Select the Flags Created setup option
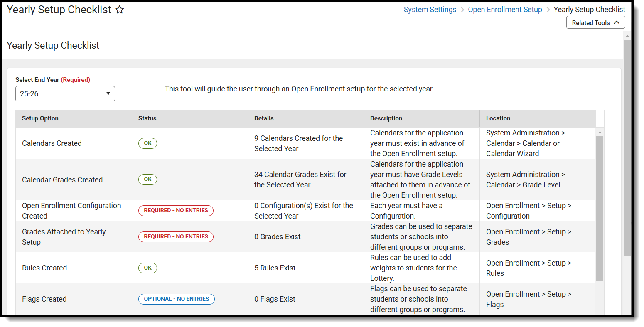644x327 pixels. click(44, 299)
